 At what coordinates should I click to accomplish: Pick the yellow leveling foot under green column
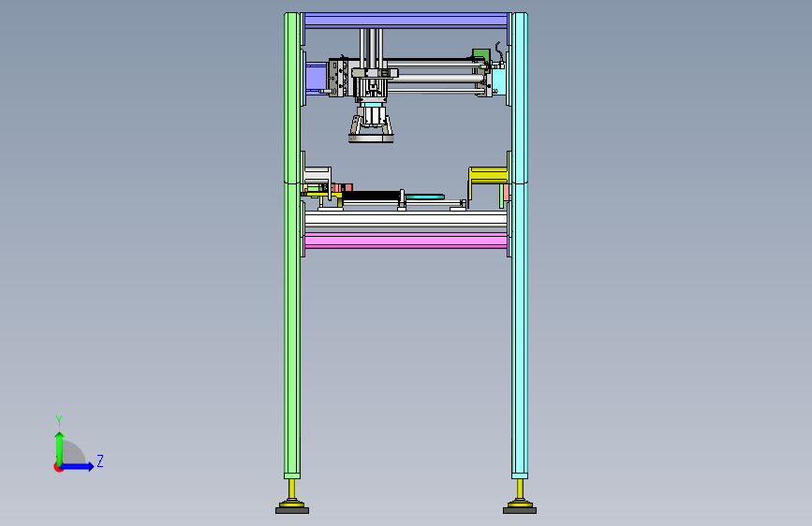click(x=292, y=497)
